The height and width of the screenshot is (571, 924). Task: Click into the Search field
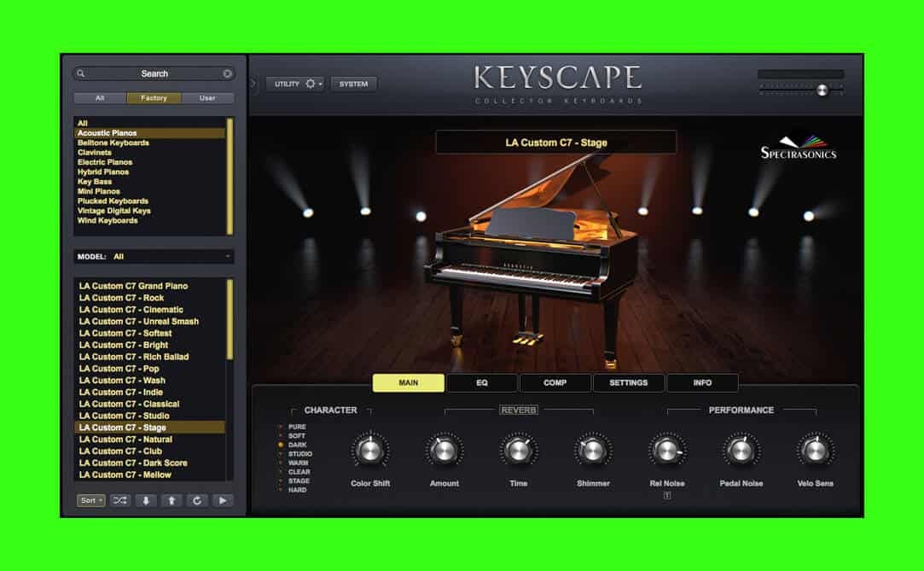(x=154, y=73)
